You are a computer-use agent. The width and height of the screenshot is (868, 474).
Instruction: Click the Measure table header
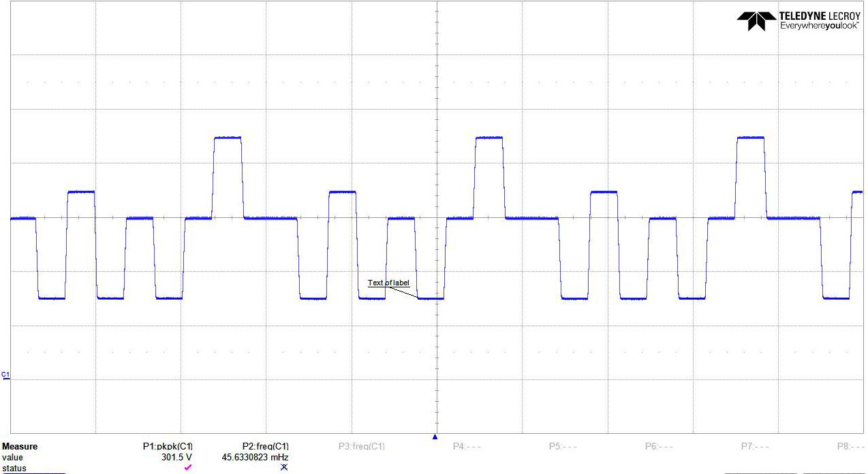coord(20,447)
